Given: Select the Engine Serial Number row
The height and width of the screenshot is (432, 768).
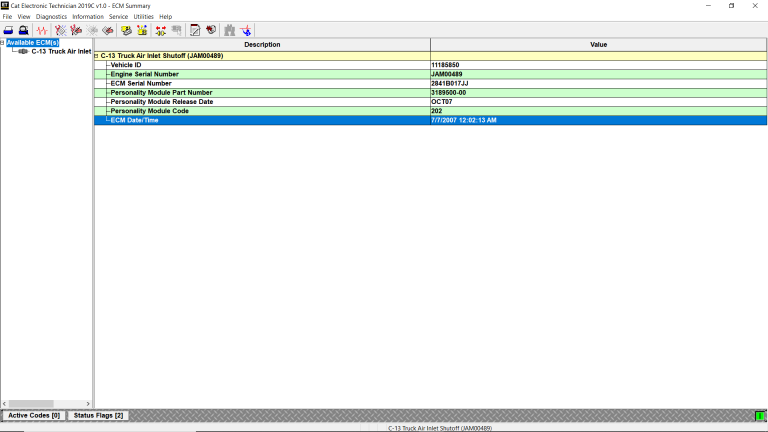Looking at the screenshot, I should click(430, 74).
